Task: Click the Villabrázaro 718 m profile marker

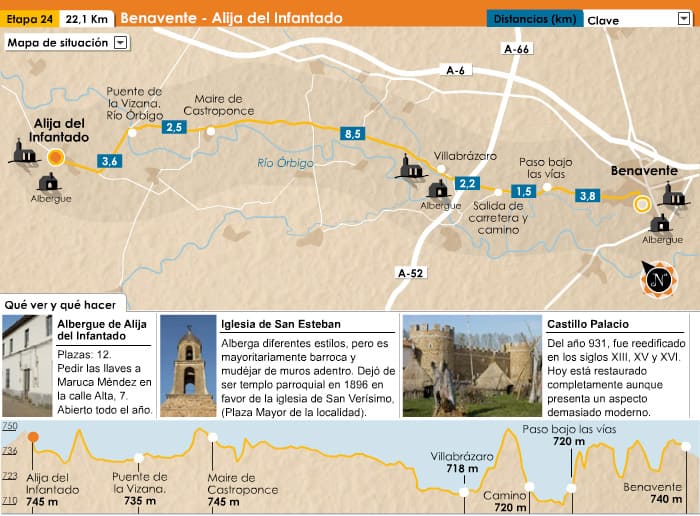Action: pyautogui.click(x=464, y=492)
